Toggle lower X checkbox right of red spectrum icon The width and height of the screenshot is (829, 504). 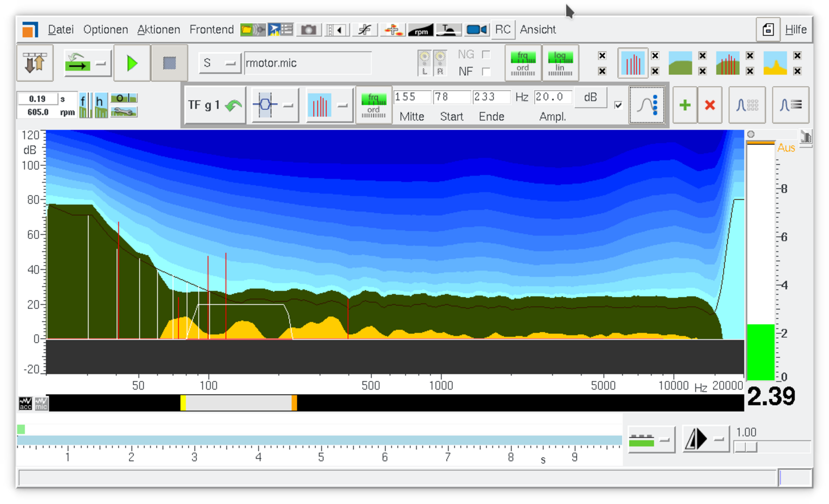pyautogui.click(x=655, y=71)
